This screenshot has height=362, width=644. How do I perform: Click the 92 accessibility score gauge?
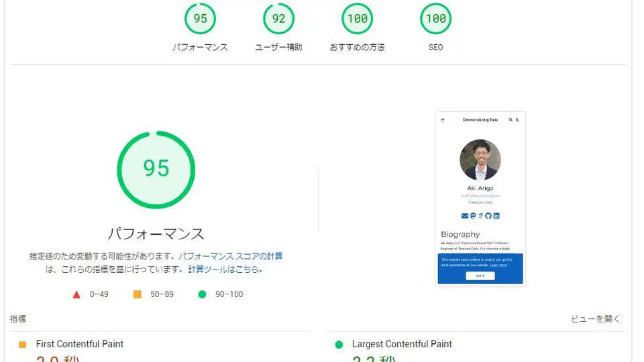(278, 19)
